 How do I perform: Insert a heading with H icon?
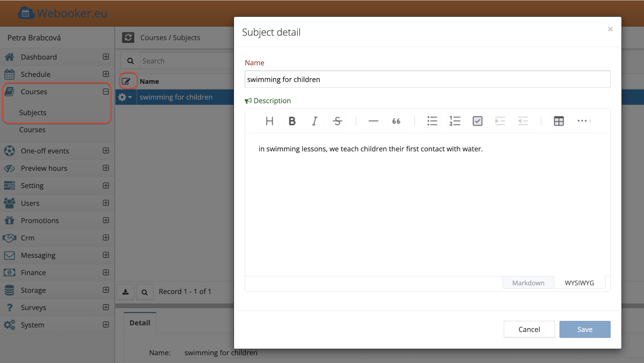pyautogui.click(x=269, y=121)
